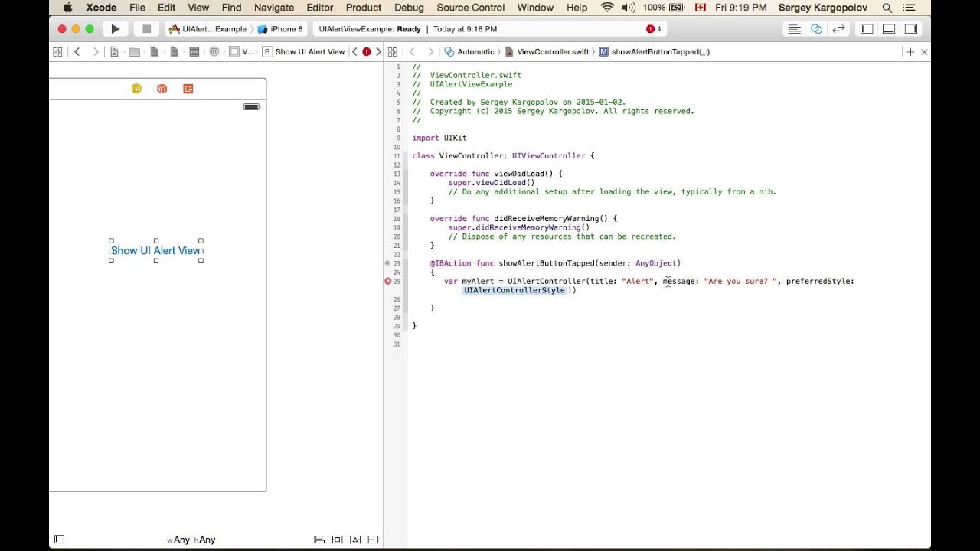Click the UIAlertControllerStyle placeholder token

tap(514, 290)
